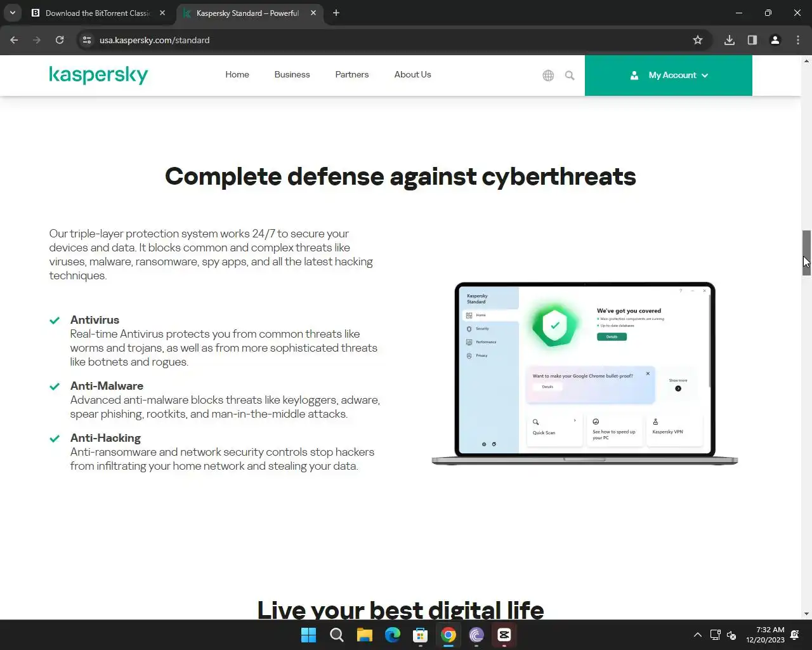The width and height of the screenshot is (812, 650).
Task: Click scrollbar up arrow
Action: tap(806, 61)
